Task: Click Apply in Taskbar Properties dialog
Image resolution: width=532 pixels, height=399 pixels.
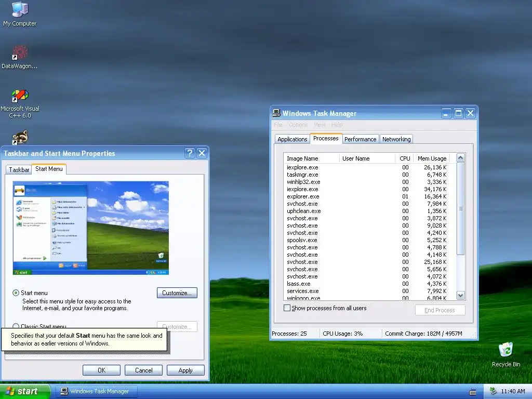Action: (x=185, y=370)
